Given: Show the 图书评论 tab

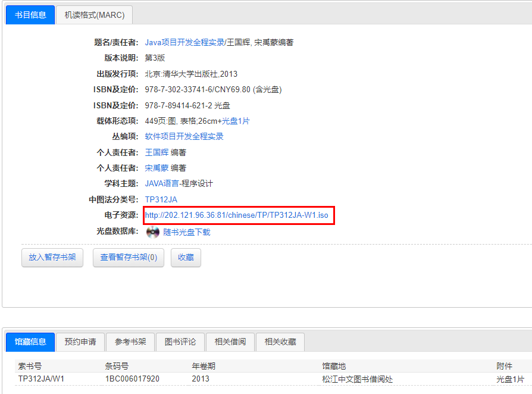Looking at the screenshot, I should click(x=180, y=342).
